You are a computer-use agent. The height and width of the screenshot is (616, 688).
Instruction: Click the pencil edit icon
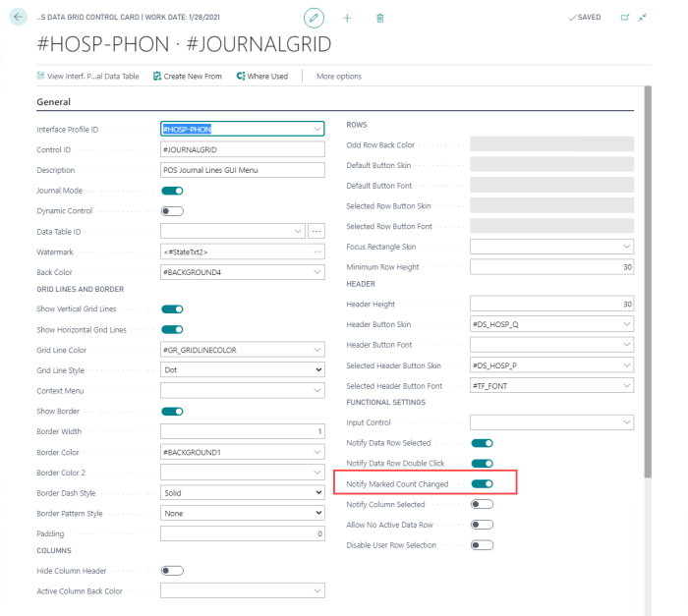[x=314, y=18]
